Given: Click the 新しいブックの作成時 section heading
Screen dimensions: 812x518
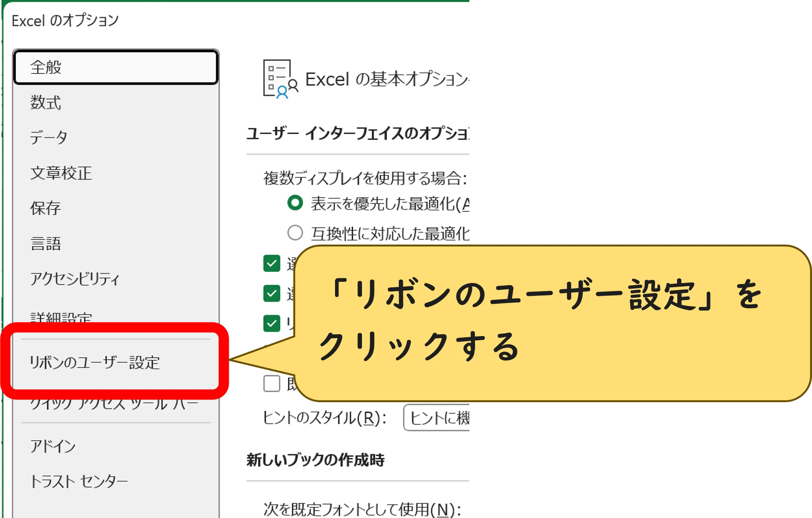Looking at the screenshot, I should (315, 460).
